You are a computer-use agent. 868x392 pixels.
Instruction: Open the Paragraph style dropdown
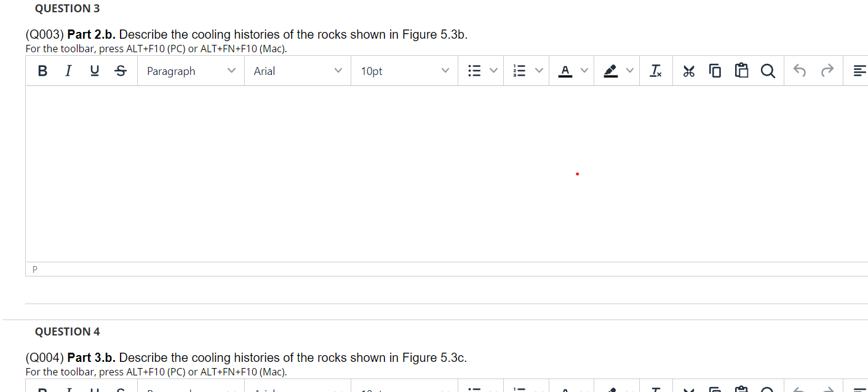(x=191, y=71)
